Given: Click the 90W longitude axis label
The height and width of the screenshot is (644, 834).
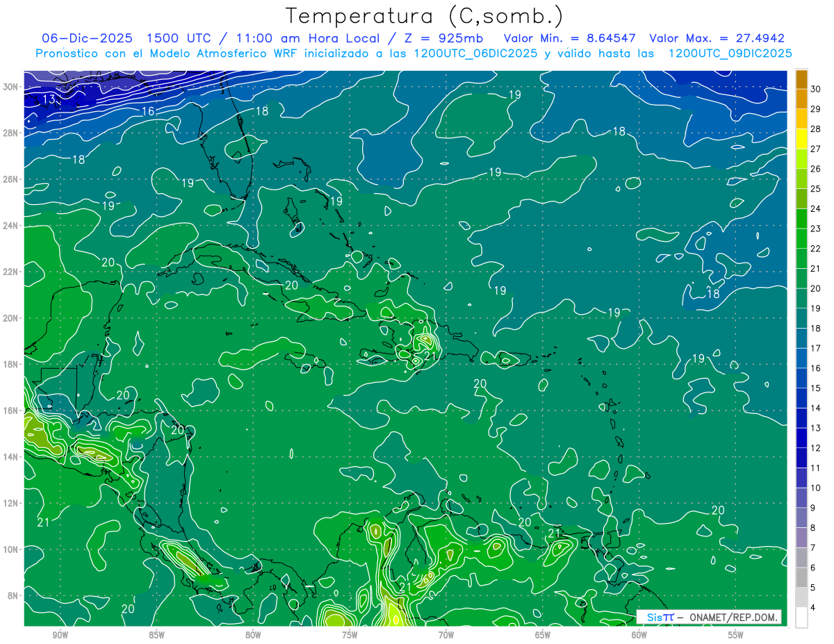Looking at the screenshot, I should (60, 635).
